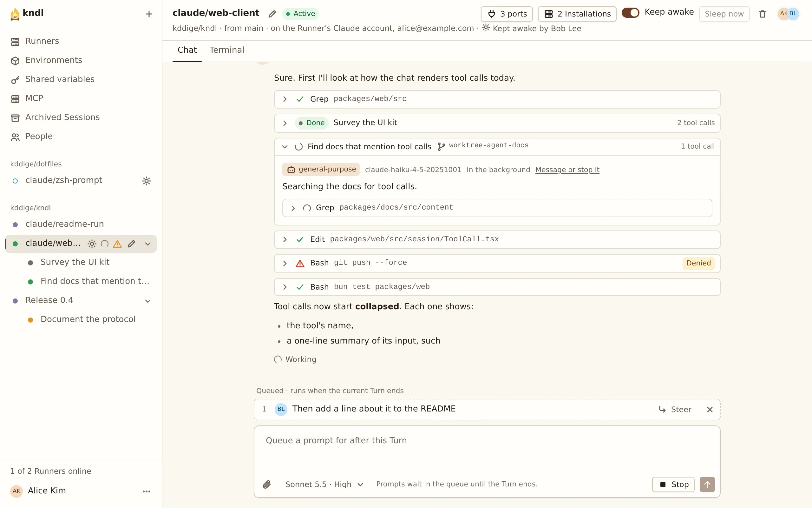This screenshot has height=508, width=812.
Task: Click the kndl flame logo
Action: tap(15, 14)
